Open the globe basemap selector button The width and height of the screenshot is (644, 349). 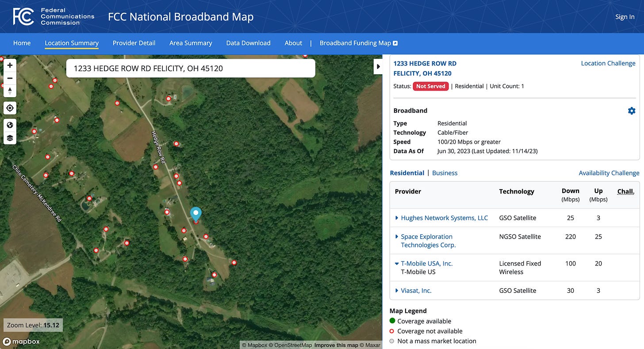click(10, 125)
